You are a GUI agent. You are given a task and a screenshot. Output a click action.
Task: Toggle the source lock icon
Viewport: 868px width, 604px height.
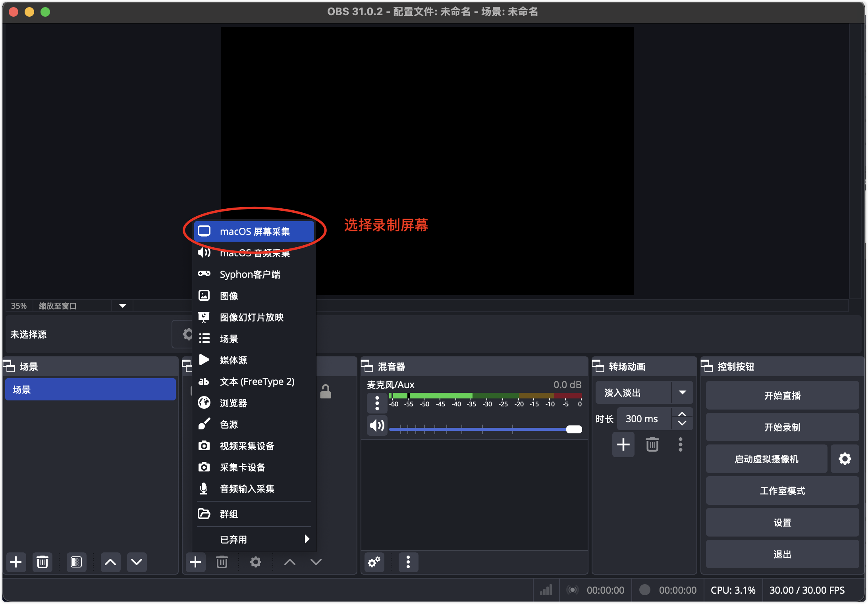[326, 392]
